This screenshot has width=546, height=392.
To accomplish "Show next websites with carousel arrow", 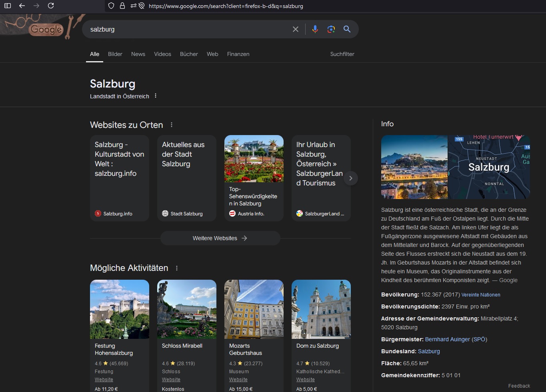I will 351,178.
